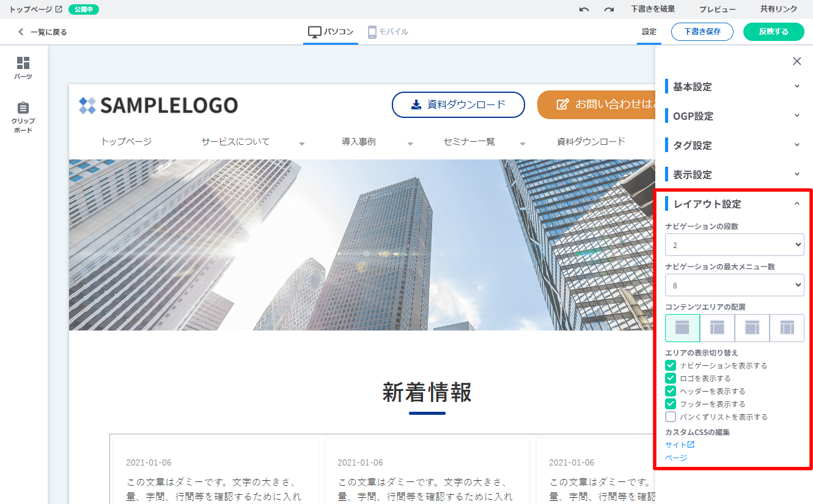
Task: Open セミナー一覧 submenu arrow
Action: [x=523, y=144]
